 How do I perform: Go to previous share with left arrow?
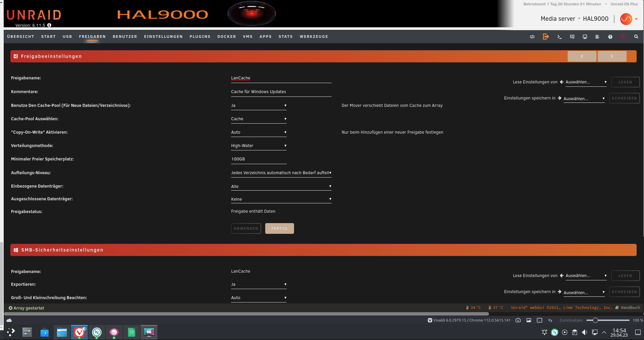[582, 56]
